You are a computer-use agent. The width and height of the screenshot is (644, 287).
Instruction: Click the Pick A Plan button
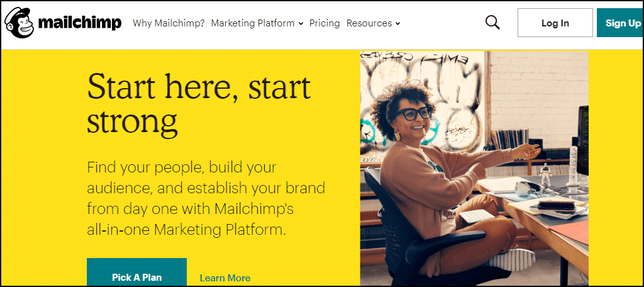(x=136, y=275)
